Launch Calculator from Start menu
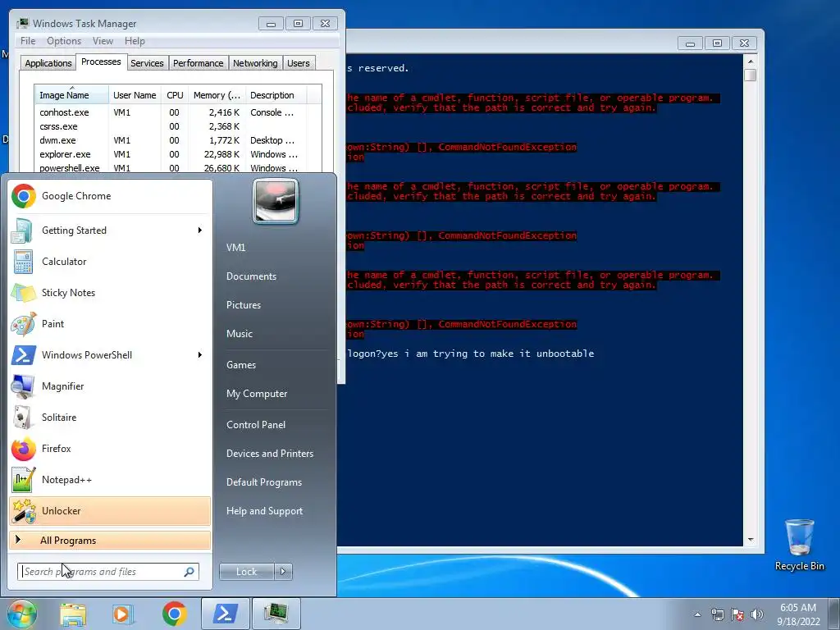This screenshot has height=630, width=840. [110, 262]
